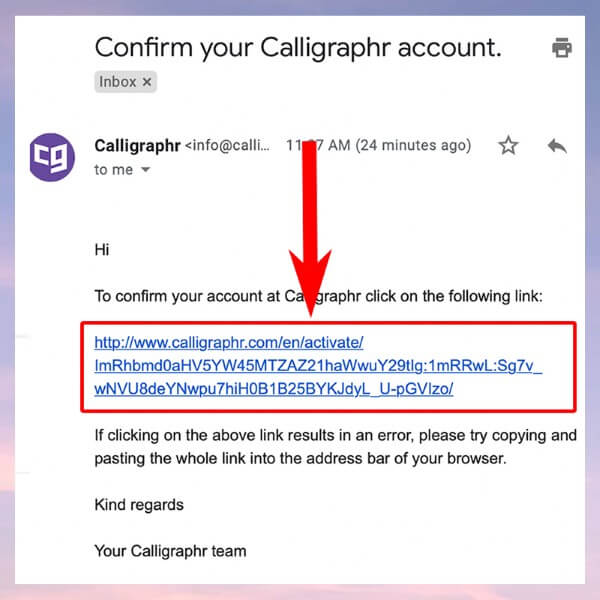
Task: Click the large red arrow annotation
Action: tap(314, 200)
